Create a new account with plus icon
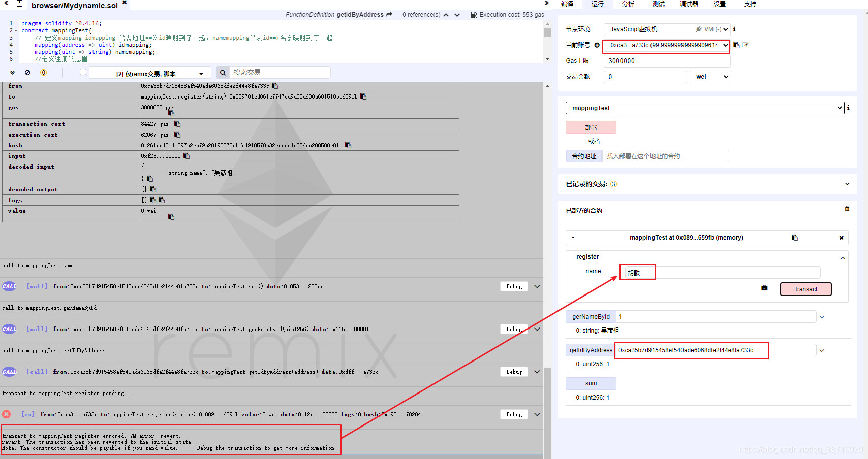The height and width of the screenshot is (459, 868). [597, 45]
